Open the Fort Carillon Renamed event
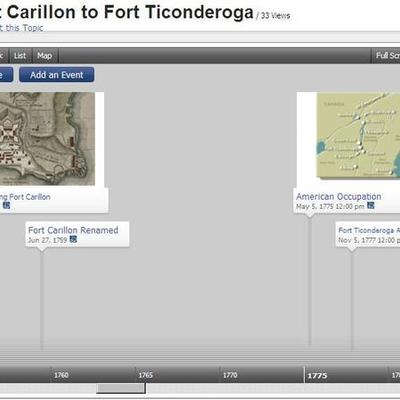Screen dimensions: 400x400 tap(73, 230)
